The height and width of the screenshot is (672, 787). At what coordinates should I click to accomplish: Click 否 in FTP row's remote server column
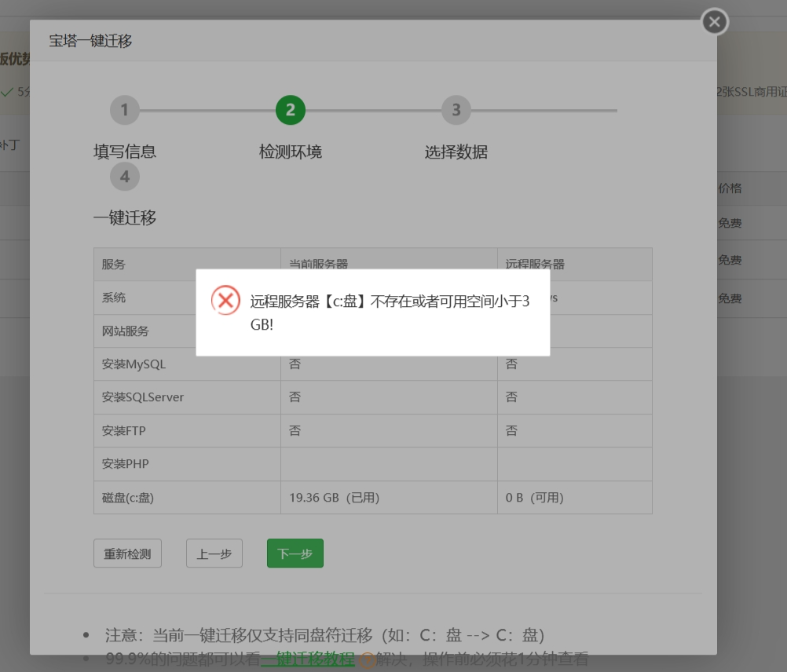tap(511, 431)
